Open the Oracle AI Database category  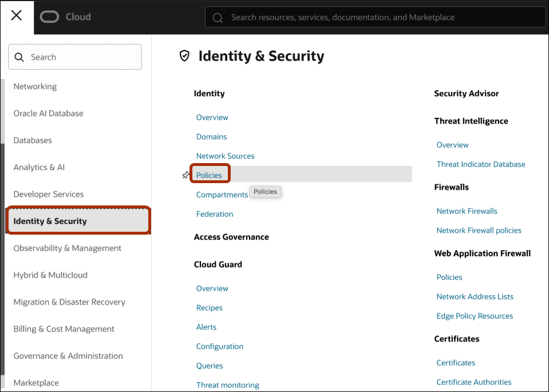[48, 113]
